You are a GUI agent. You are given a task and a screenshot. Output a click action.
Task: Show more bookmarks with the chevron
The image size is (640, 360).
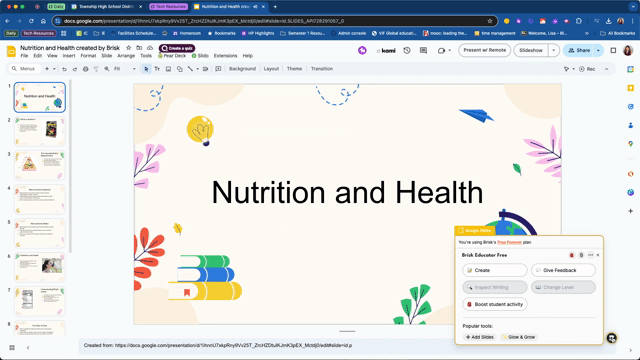pos(587,33)
